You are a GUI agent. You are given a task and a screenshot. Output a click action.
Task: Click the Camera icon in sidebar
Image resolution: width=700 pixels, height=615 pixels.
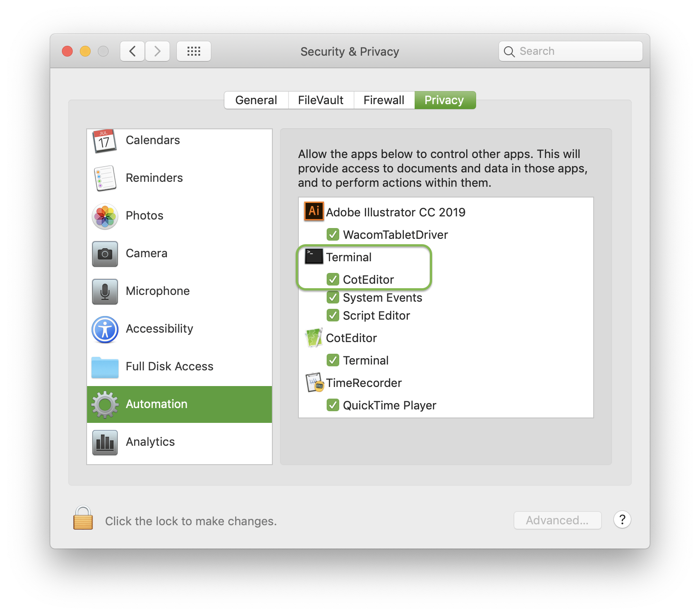coord(105,254)
